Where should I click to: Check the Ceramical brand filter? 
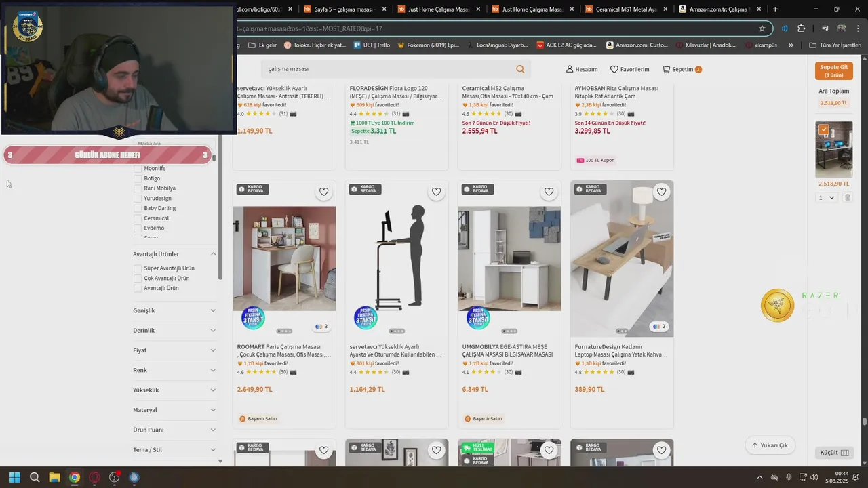pyautogui.click(x=138, y=218)
